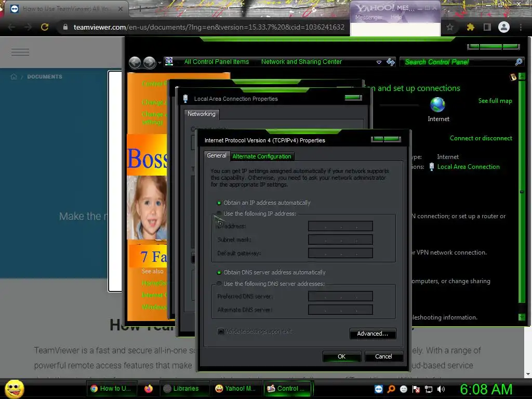Click TeamViewer tray icon

(379, 389)
